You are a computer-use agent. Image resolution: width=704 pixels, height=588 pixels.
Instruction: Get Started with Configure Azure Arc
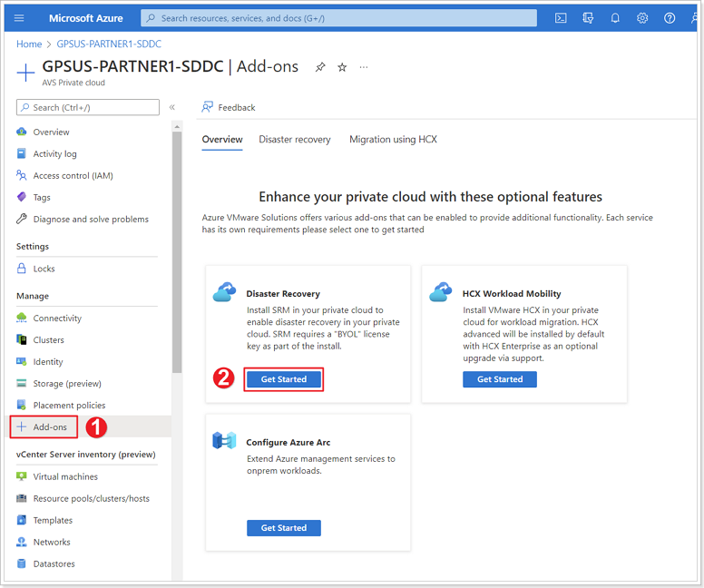(284, 528)
